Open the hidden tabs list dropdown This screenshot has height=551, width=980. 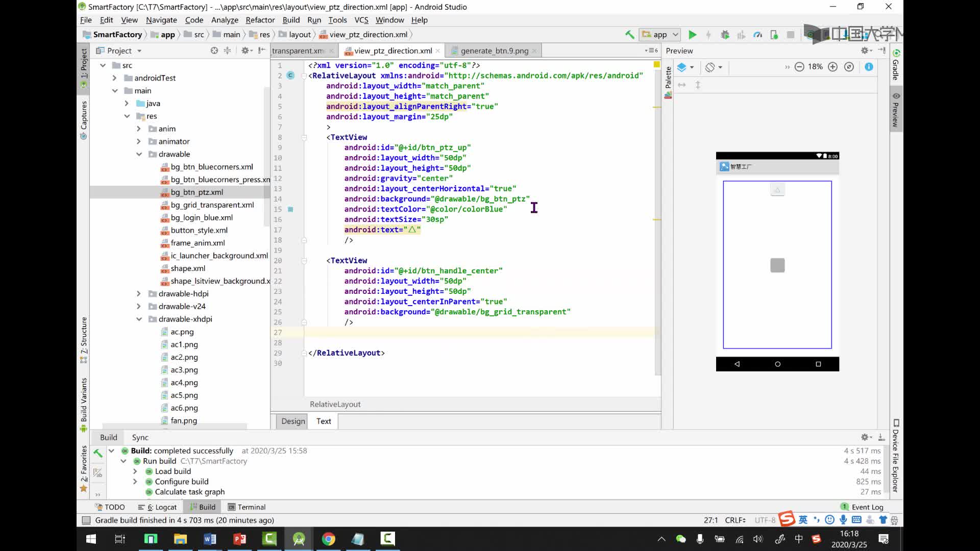(651, 51)
